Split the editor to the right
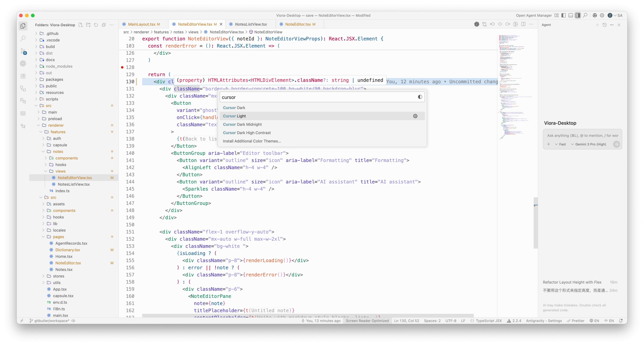The width and height of the screenshot is (644, 346). [523, 24]
